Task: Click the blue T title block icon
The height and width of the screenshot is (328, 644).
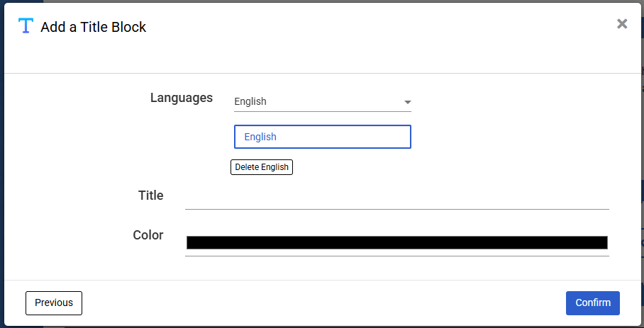Action: pos(26,26)
